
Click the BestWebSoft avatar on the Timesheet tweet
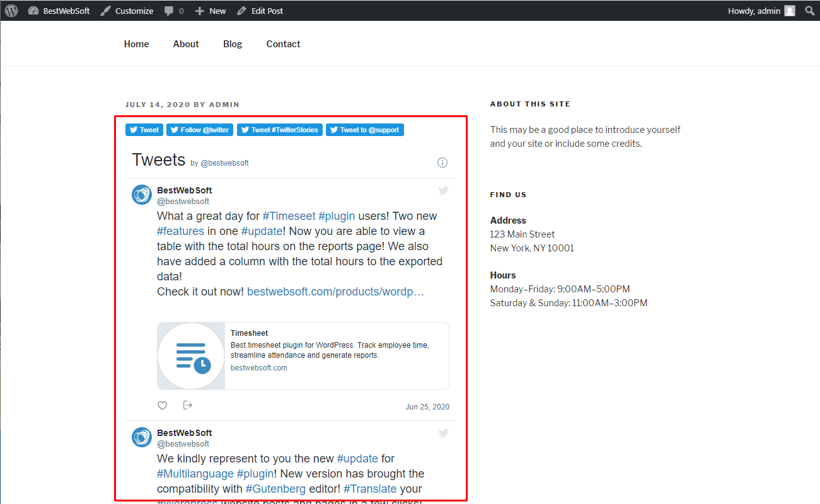pyautogui.click(x=142, y=195)
